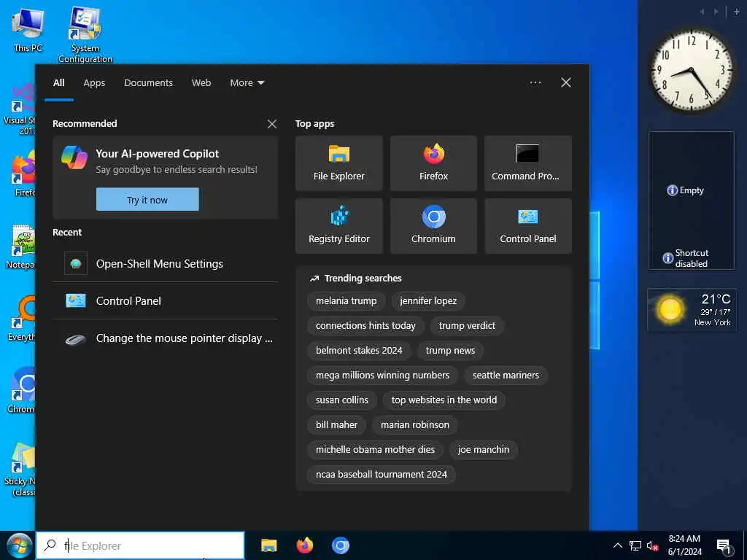Open Control Panel from Recent list
The height and width of the screenshot is (560, 747).
166,301
